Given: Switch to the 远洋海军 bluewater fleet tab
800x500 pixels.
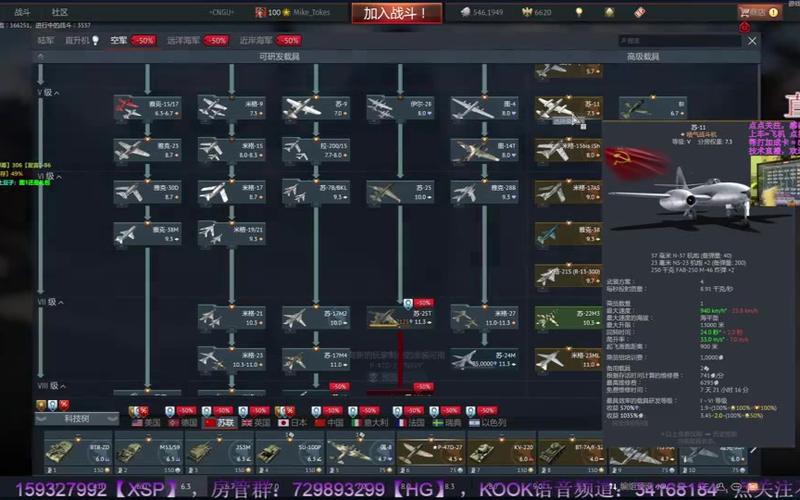Looking at the screenshot, I should coord(196,40).
